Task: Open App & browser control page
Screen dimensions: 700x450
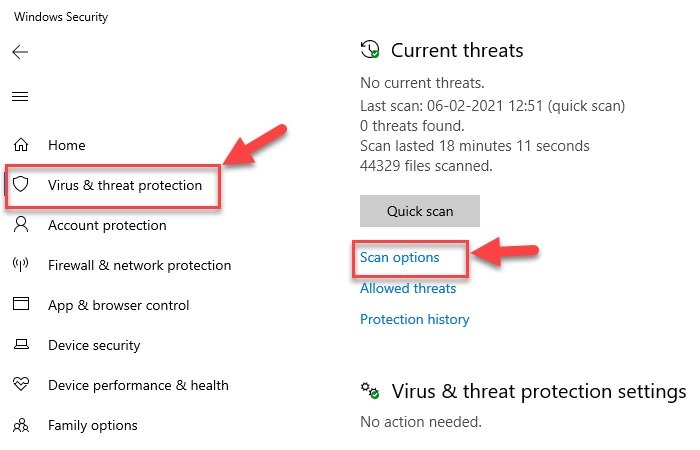Action: (x=118, y=305)
